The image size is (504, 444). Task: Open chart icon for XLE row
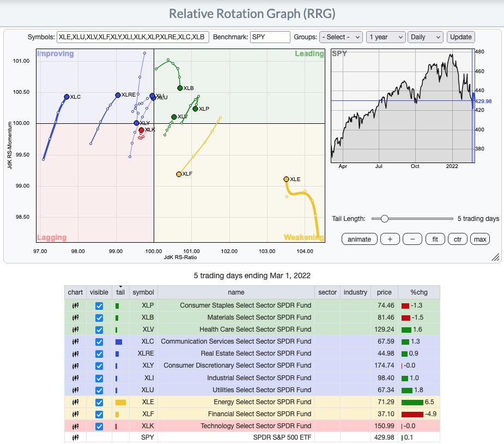75,402
